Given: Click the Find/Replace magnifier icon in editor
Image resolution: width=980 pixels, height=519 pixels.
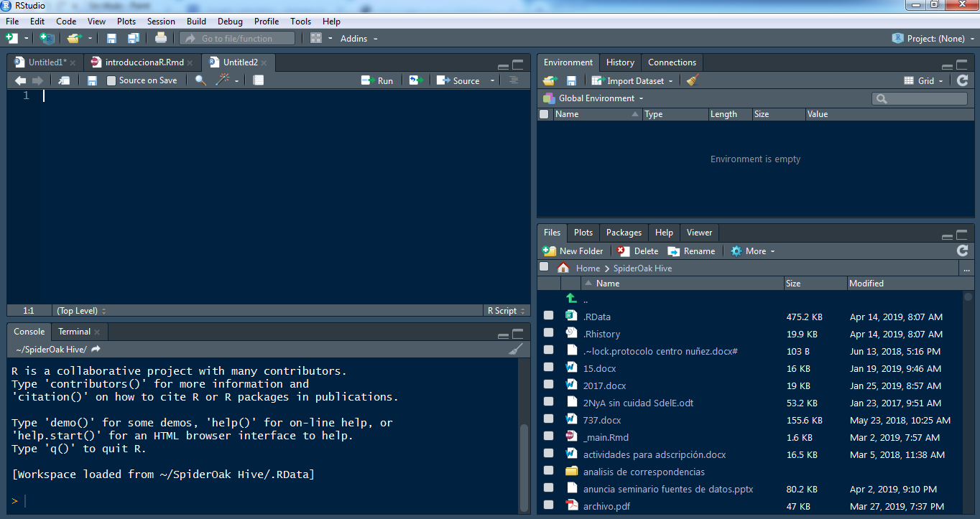Looking at the screenshot, I should (200, 80).
